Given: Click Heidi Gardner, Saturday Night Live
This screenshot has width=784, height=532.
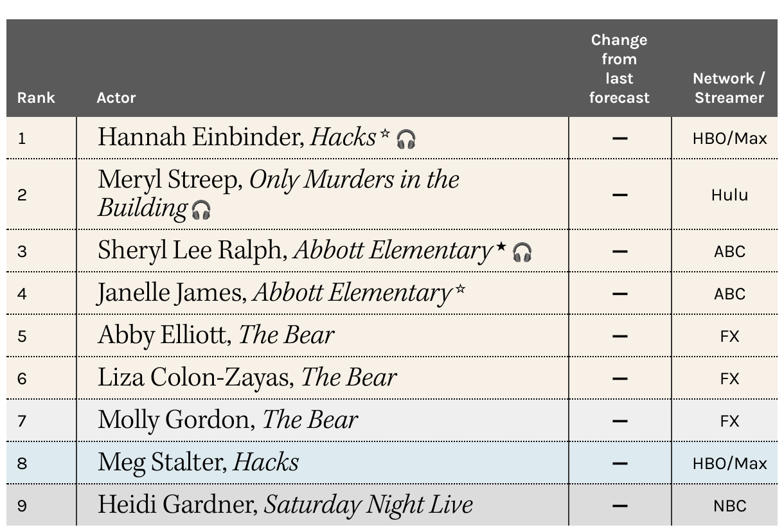Looking at the screenshot, I should pyautogui.click(x=285, y=504).
